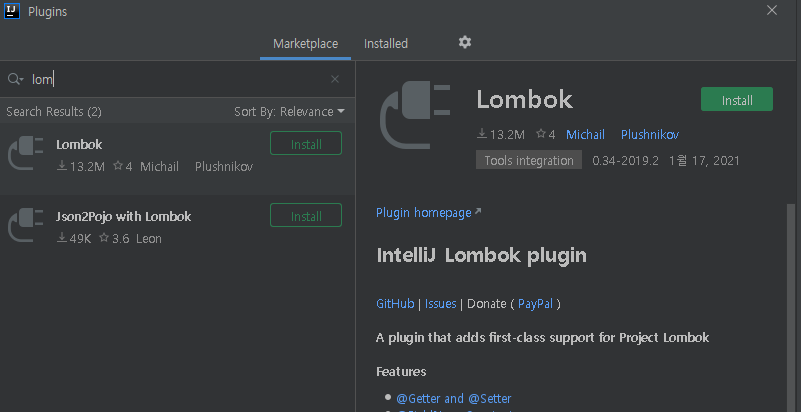801x412 pixels.
Task: Click in the plugin search field
Action: [x=179, y=79]
